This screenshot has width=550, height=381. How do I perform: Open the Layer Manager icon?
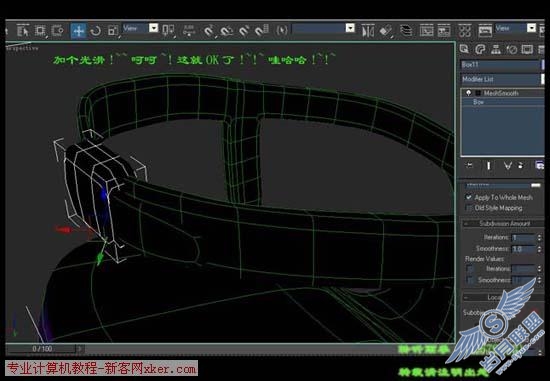pos(406,31)
